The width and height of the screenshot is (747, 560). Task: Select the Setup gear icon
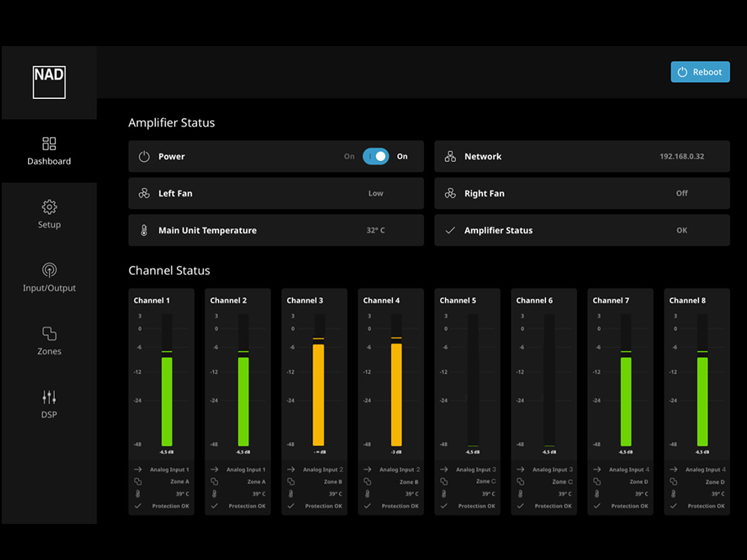click(x=49, y=207)
